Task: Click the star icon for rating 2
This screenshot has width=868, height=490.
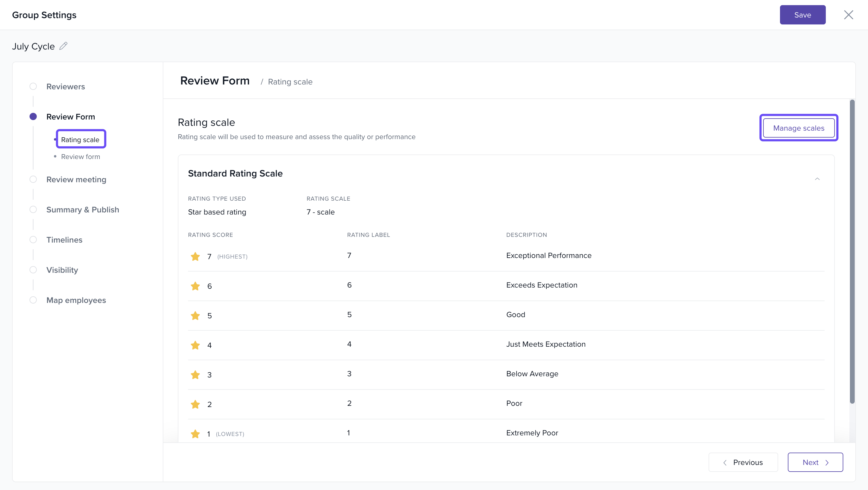Action: coord(195,404)
